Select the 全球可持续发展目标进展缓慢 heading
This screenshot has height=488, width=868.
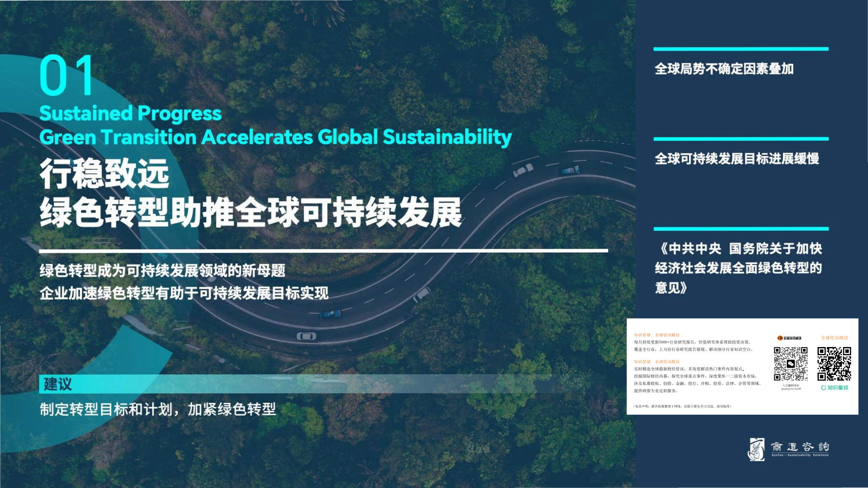point(736,158)
